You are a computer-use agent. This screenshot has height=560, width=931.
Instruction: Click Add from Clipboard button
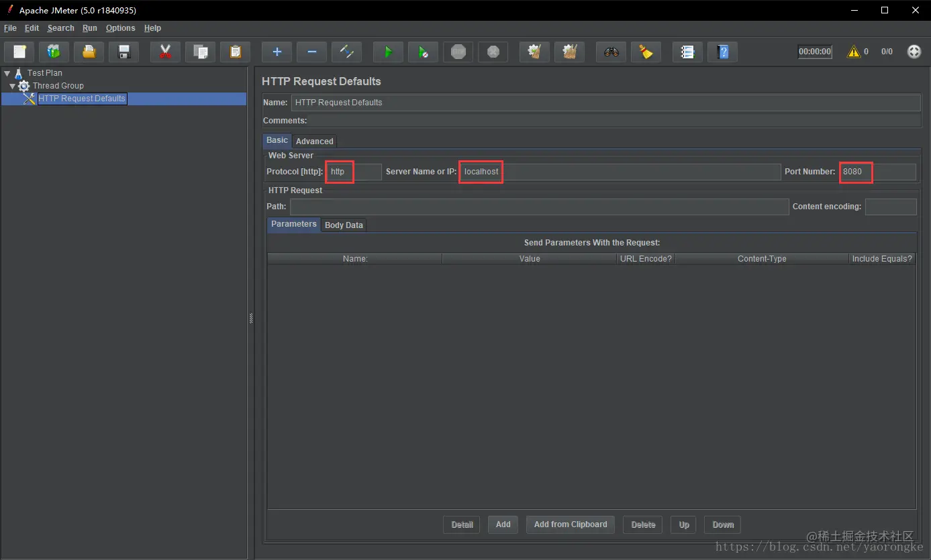pos(571,524)
